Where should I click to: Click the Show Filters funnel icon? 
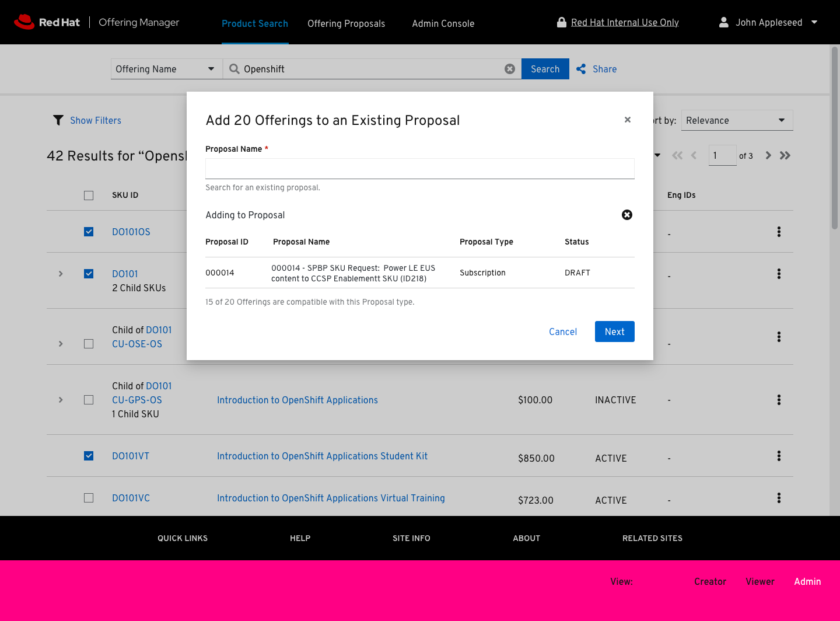pos(58,120)
